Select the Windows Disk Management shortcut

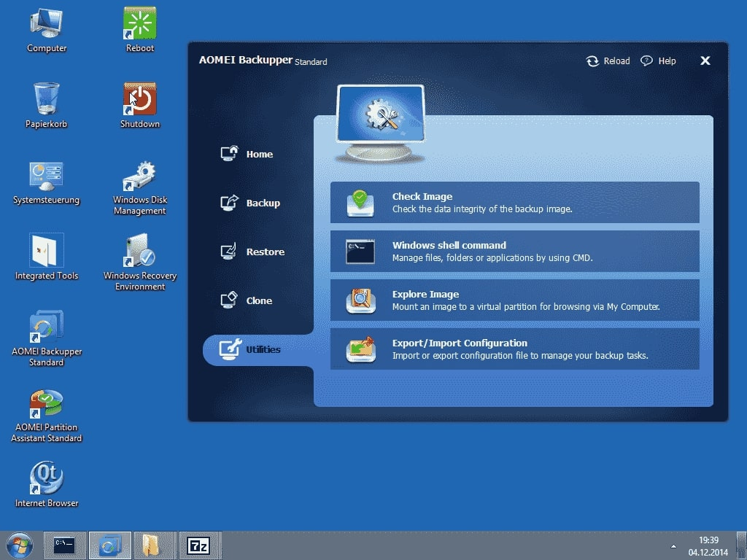tap(139, 189)
